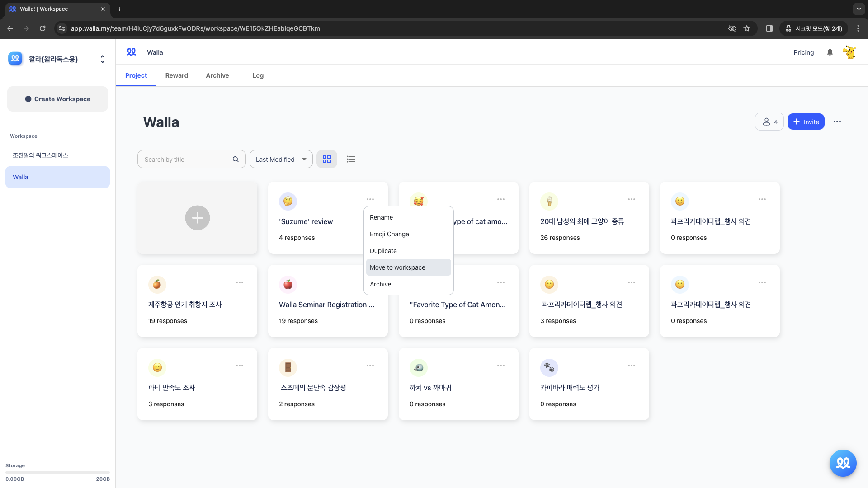This screenshot has width=868, height=488.
Task: Open the tab search chevron
Action: pyautogui.click(x=859, y=9)
